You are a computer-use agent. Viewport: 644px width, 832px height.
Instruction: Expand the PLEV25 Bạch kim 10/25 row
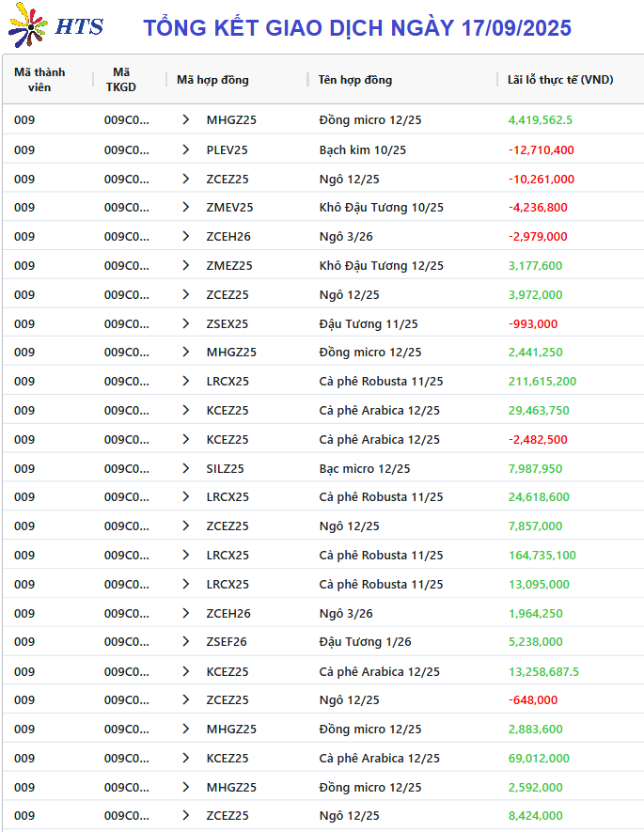pyautogui.click(x=185, y=149)
